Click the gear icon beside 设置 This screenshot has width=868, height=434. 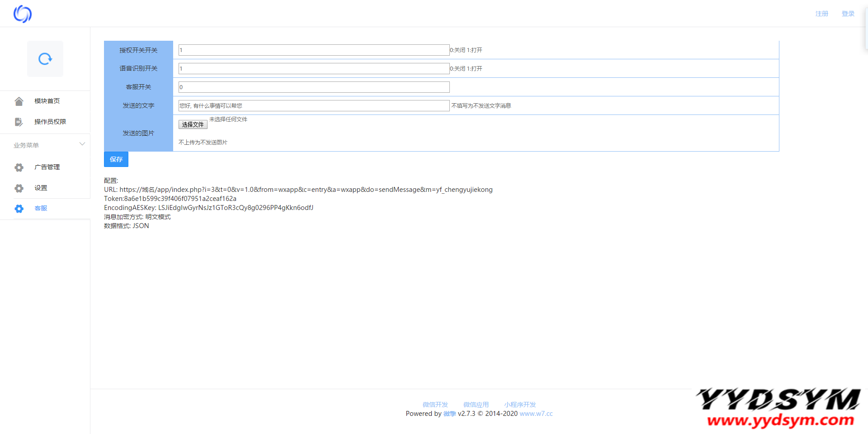19,188
